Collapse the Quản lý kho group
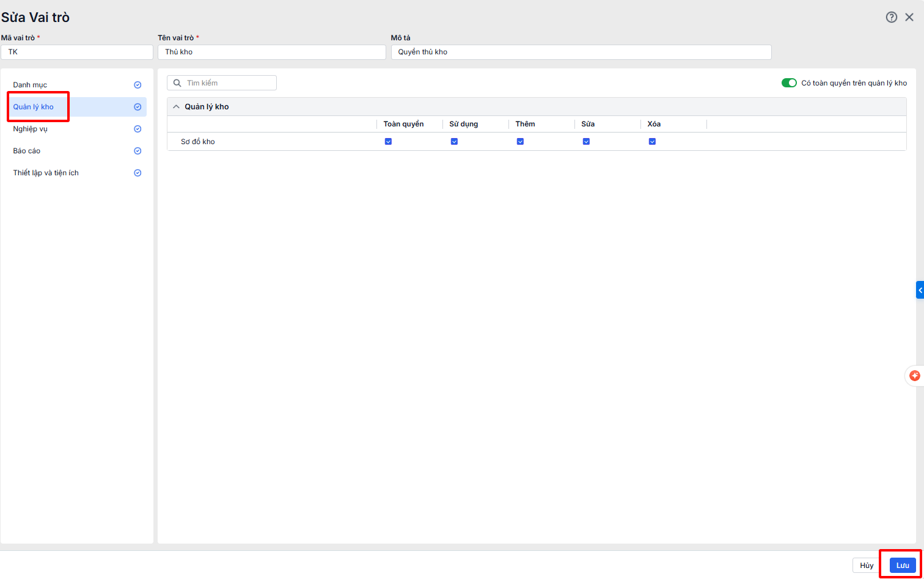924x579 pixels. 177,107
